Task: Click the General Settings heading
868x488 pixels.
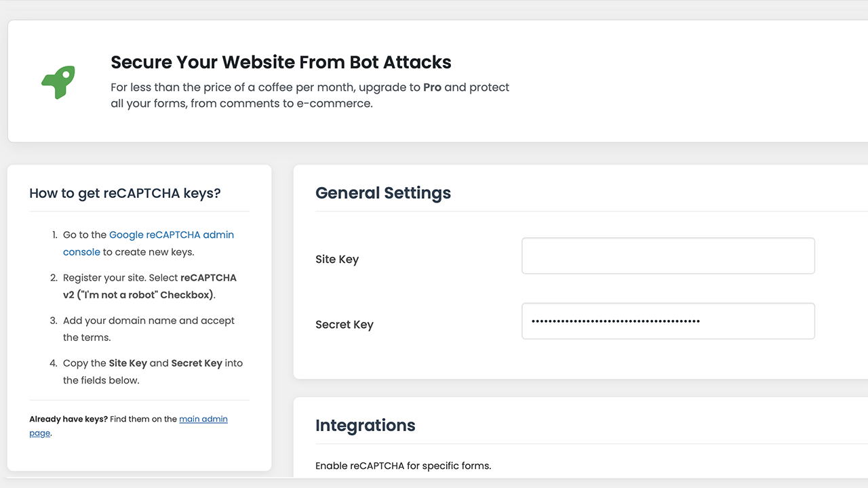Action: (x=383, y=193)
